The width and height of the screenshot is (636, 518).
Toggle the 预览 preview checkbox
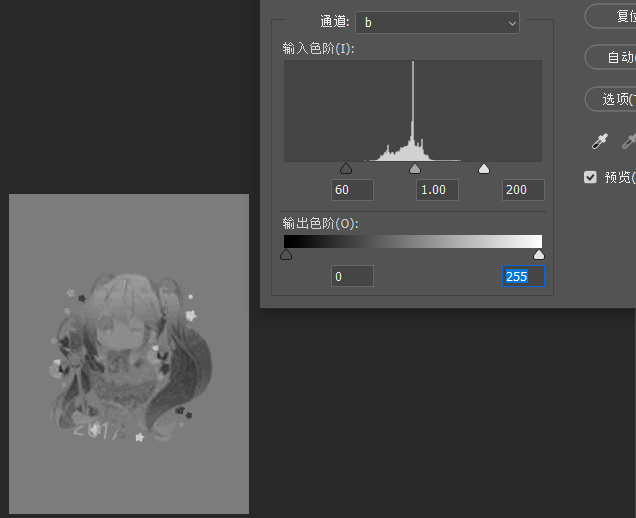click(x=590, y=177)
